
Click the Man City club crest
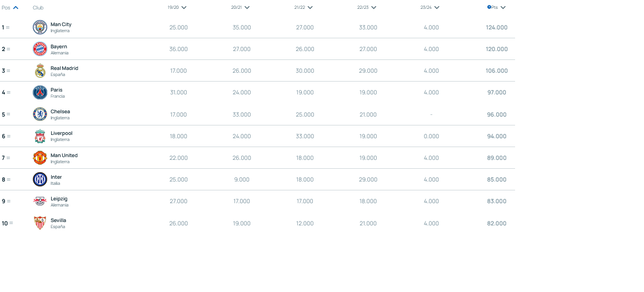click(39, 27)
